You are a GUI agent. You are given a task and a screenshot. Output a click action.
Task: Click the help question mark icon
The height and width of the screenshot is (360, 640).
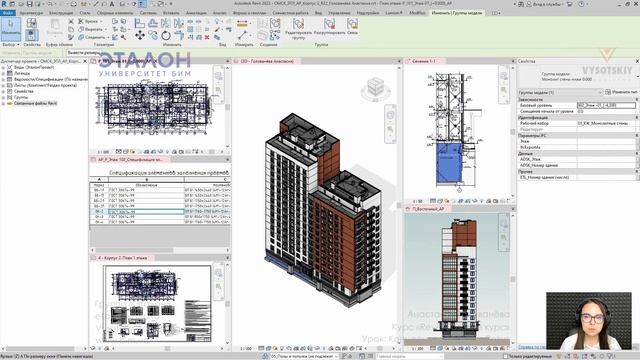[581, 4]
